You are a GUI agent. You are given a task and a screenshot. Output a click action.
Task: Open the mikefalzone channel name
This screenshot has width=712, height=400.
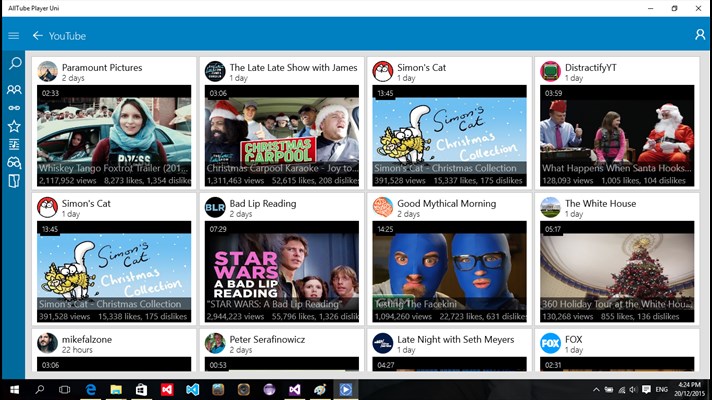pyautogui.click(x=87, y=339)
